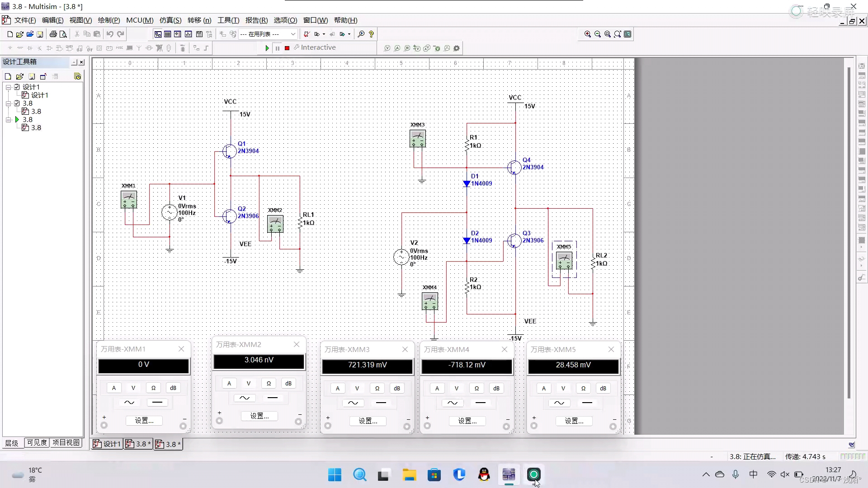Image resolution: width=868 pixels, height=488 pixels.
Task: Click the yellow help question mark icon
Action: pyautogui.click(x=371, y=34)
